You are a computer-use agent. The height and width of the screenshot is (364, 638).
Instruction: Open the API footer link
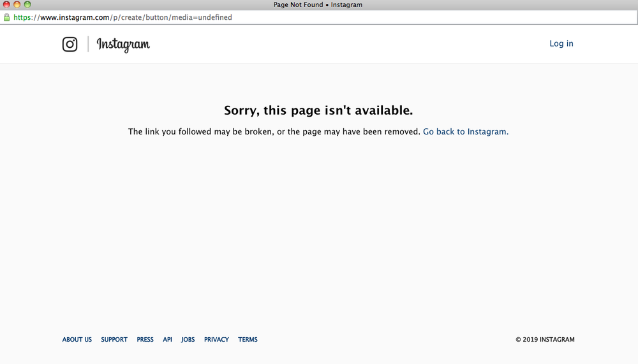click(167, 340)
